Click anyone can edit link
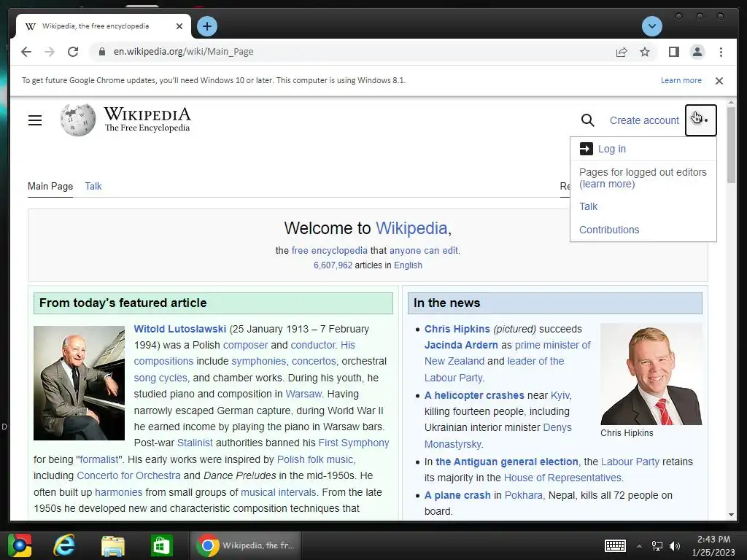 (424, 251)
